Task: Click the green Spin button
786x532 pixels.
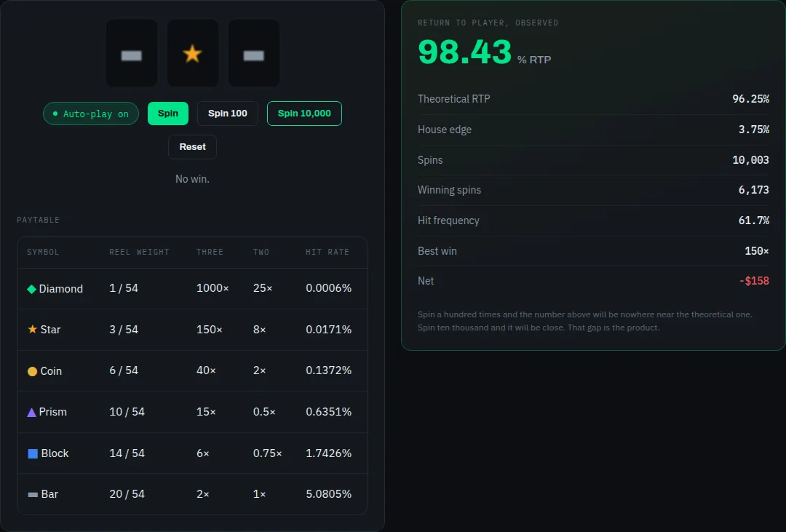Action: point(168,114)
